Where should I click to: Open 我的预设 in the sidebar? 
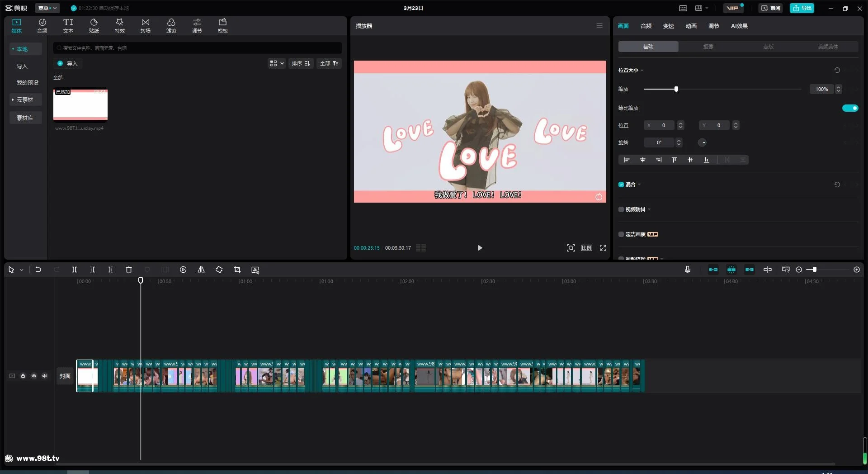pyautogui.click(x=27, y=82)
